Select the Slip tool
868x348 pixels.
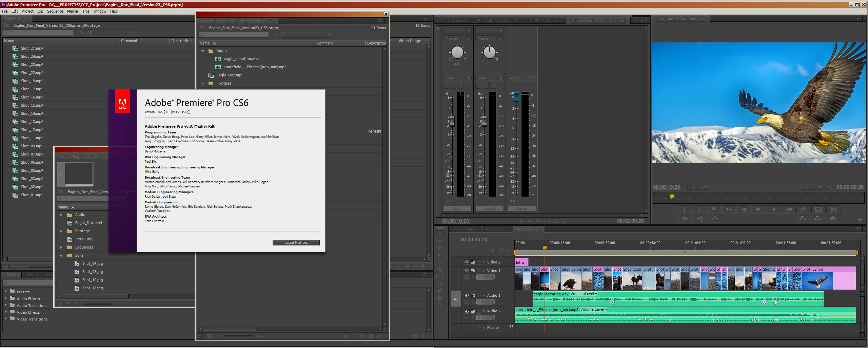point(440,276)
